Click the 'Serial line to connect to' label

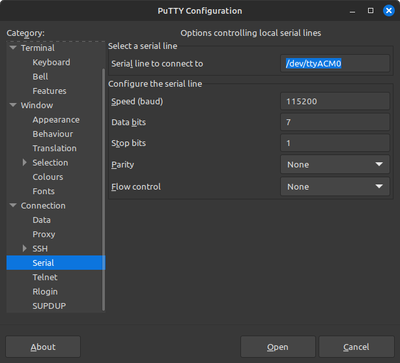[x=157, y=64]
